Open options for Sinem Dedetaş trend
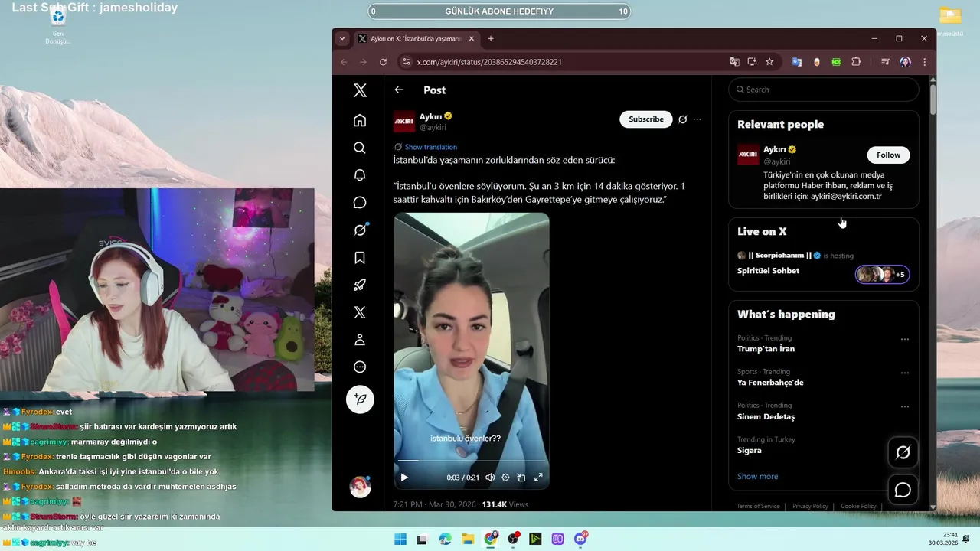This screenshot has height=551, width=980. click(905, 406)
